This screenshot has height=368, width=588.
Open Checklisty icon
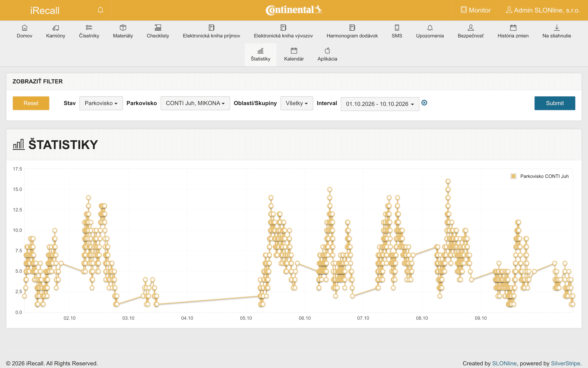tap(158, 28)
